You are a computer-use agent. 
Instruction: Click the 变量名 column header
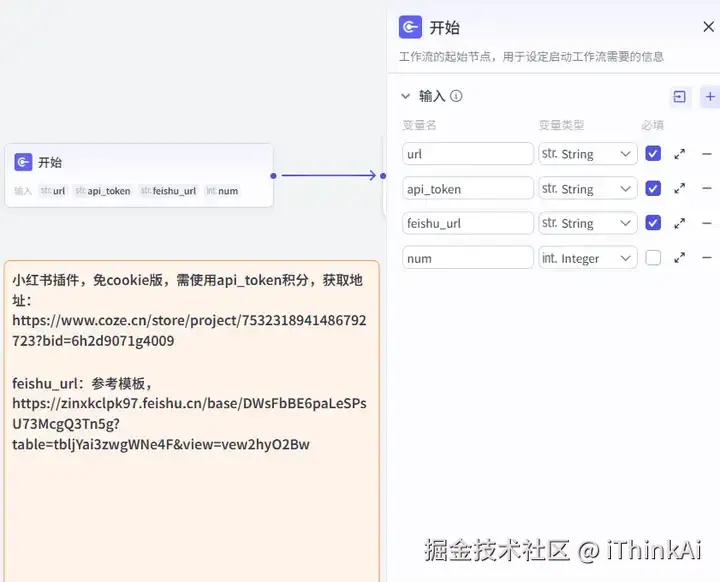click(419, 125)
